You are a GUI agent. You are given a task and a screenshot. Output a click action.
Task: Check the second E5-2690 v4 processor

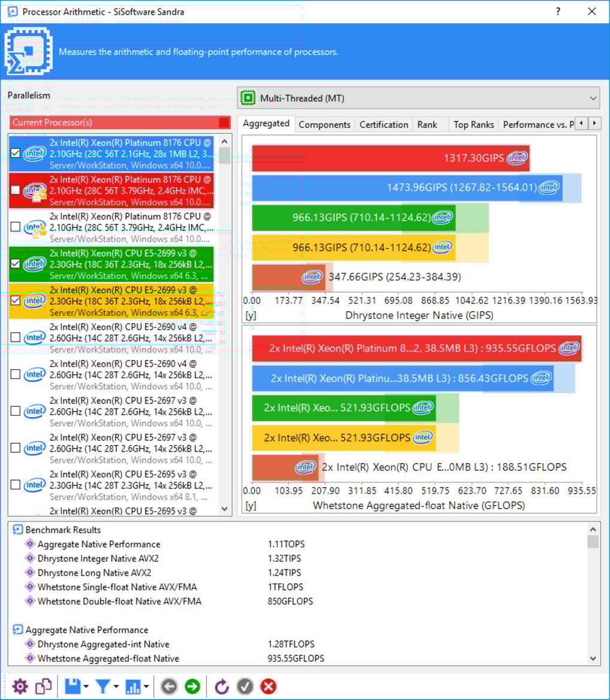point(15,374)
